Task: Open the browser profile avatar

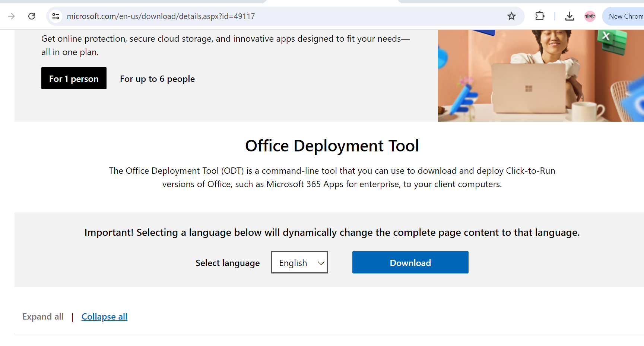Action: [590, 16]
